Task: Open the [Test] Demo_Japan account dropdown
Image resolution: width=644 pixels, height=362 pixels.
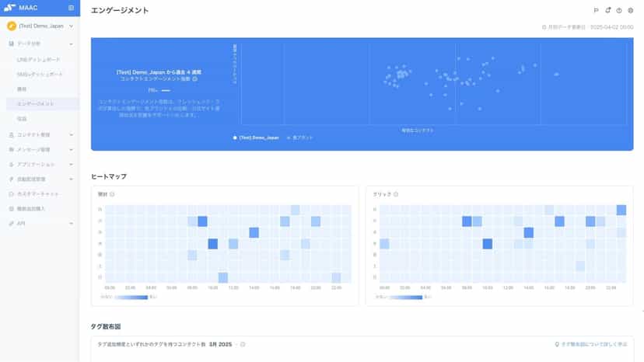Action: click(x=40, y=26)
